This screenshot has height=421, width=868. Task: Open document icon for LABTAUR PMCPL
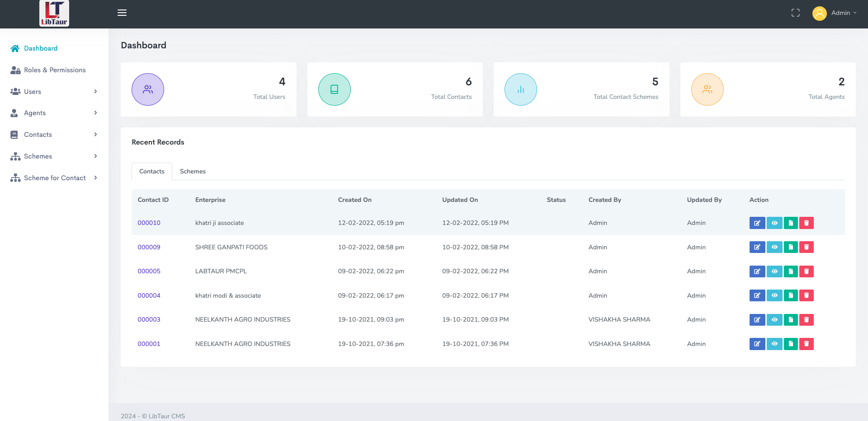pos(790,271)
